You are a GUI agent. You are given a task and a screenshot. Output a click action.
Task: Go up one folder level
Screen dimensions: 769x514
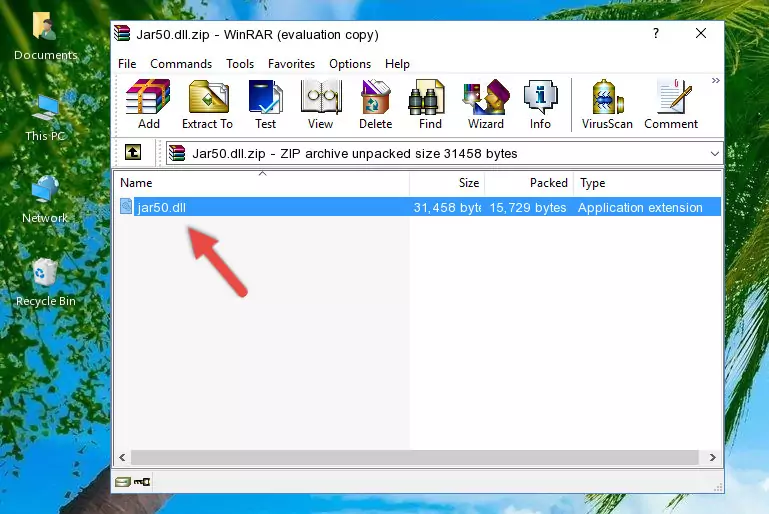point(133,153)
